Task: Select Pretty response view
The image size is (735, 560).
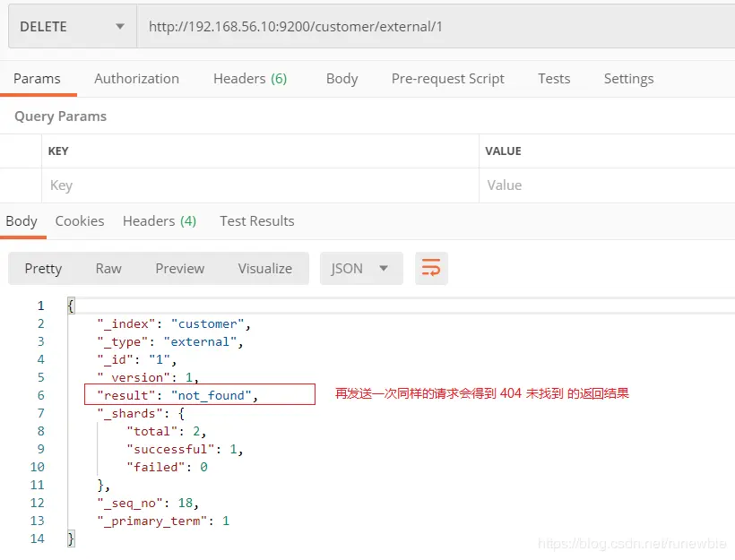Action: click(43, 269)
